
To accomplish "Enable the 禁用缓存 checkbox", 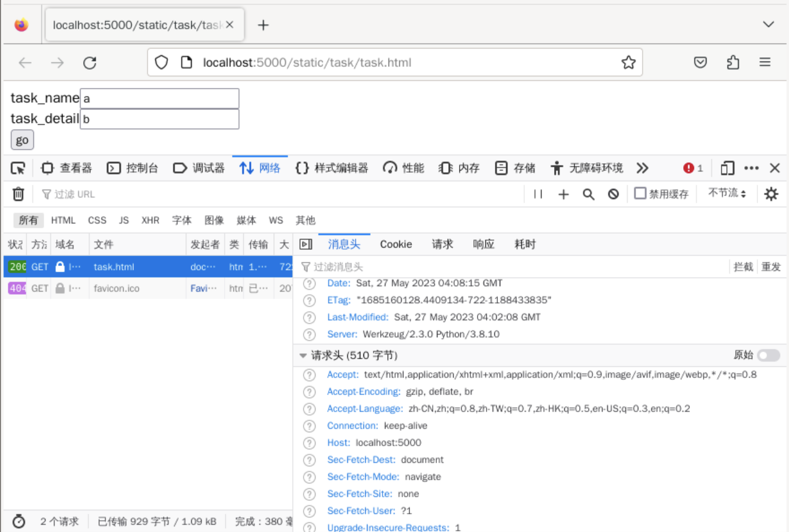I will coord(640,193).
